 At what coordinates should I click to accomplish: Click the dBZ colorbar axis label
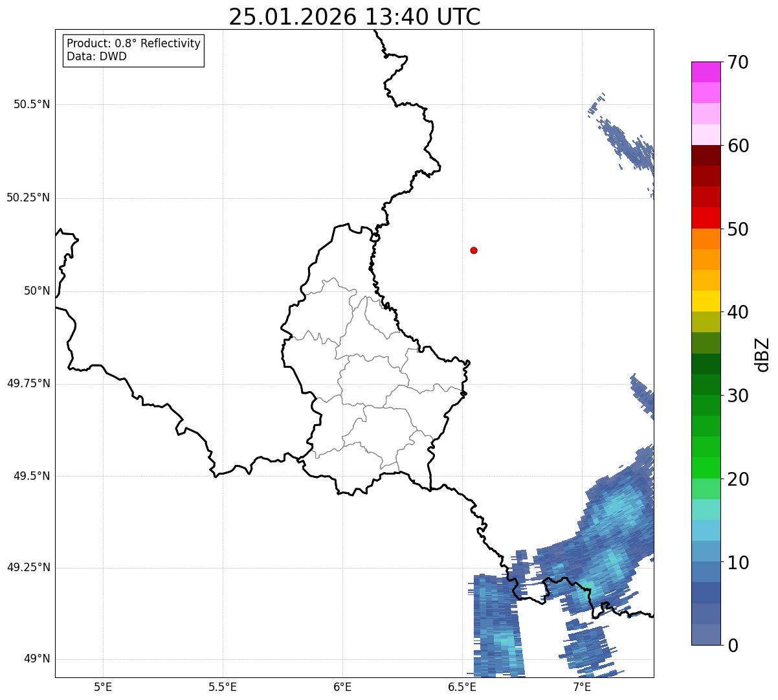[x=762, y=354]
